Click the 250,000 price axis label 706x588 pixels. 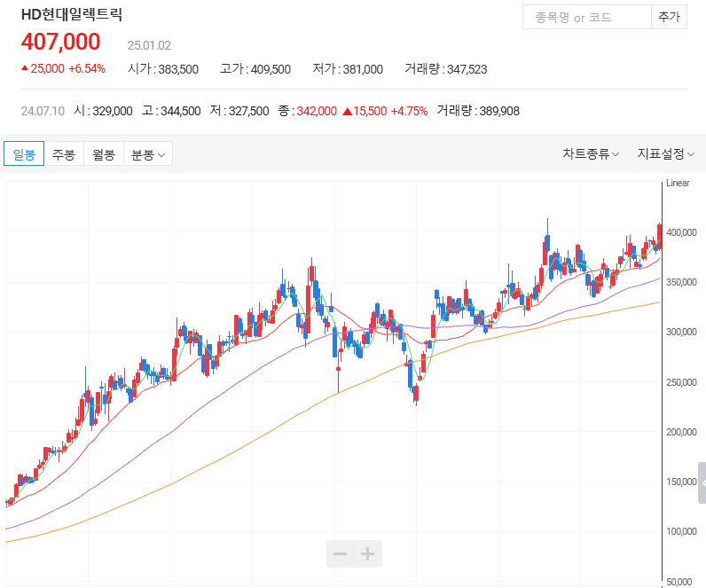(681, 382)
